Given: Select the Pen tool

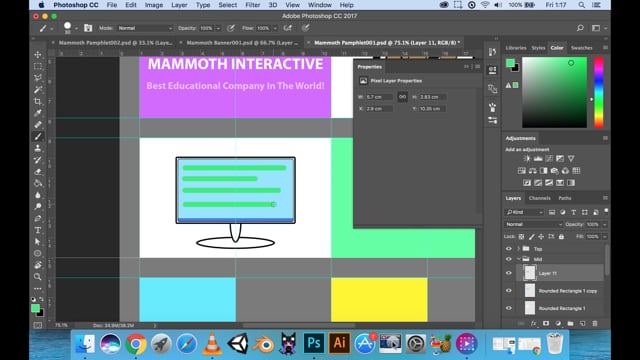Looking at the screenshot, I should (38, 218).
